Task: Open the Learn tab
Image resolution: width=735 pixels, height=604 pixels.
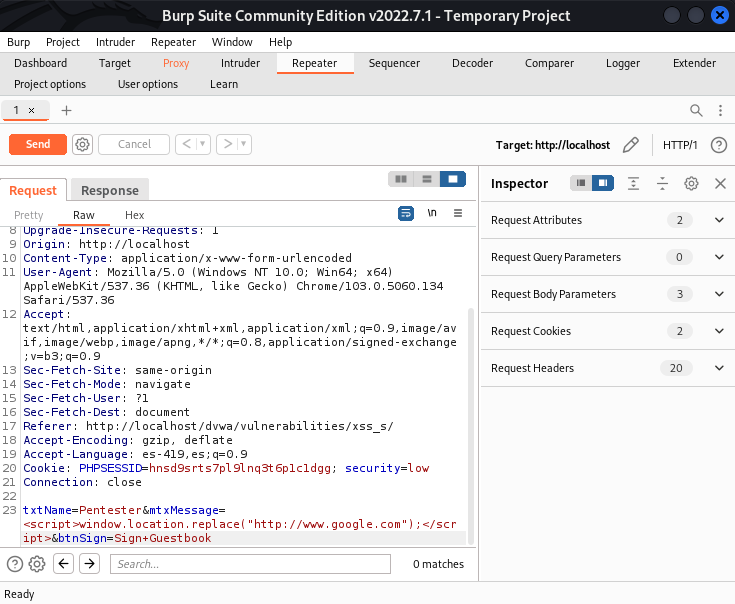Action: [x=224, y=84]
